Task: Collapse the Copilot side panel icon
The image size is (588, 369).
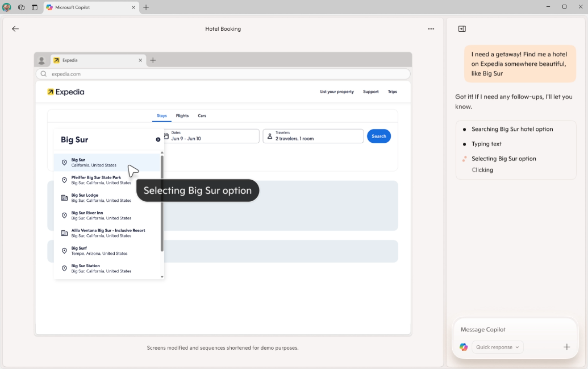Action: pyautogui.click(x=462, y=29)
